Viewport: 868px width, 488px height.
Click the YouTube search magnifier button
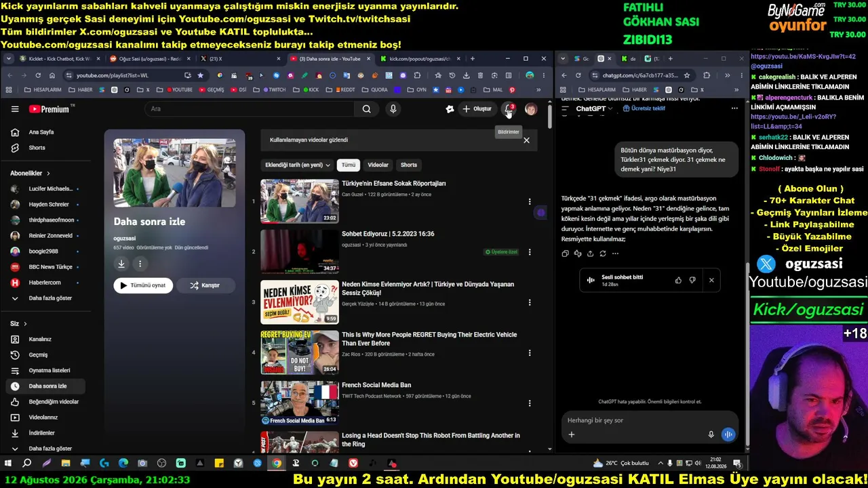point(366,109)
